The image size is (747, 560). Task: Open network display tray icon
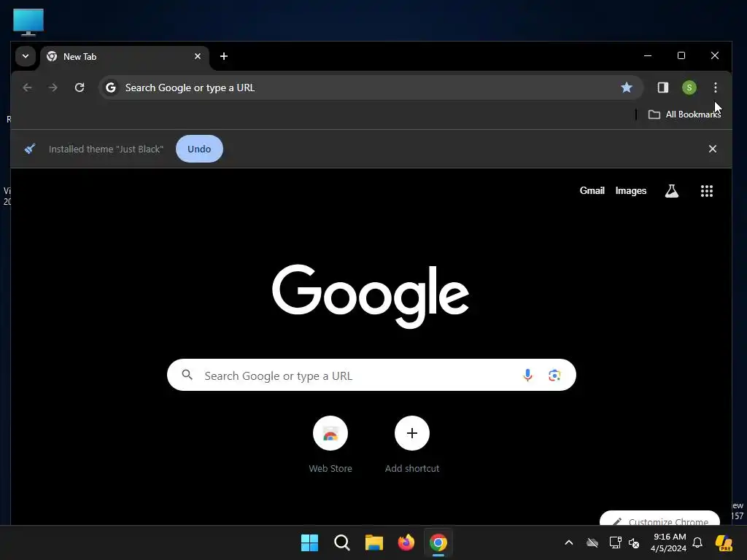click(x=615, y=542)
